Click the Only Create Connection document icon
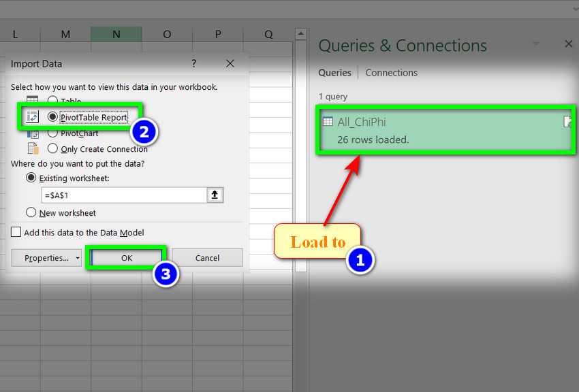The image size is (579, 392). pyautogui.click(x=33, y=148)
